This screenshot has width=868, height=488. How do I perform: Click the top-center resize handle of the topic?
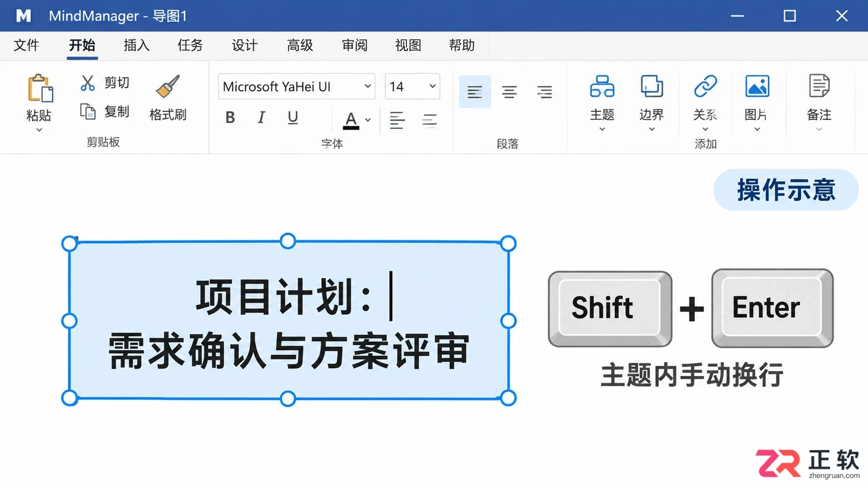click(288, 242)
